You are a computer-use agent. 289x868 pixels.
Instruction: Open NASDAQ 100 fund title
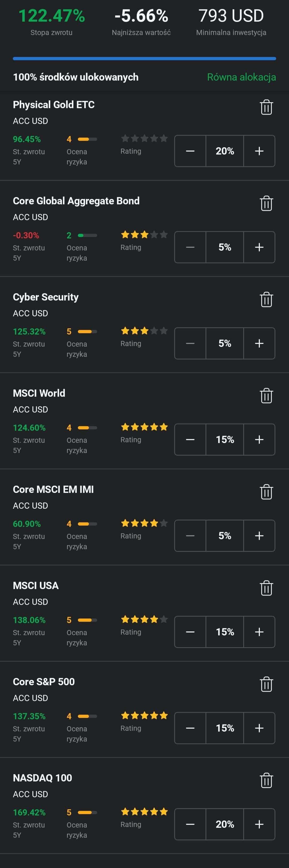(x=42, y=778)
